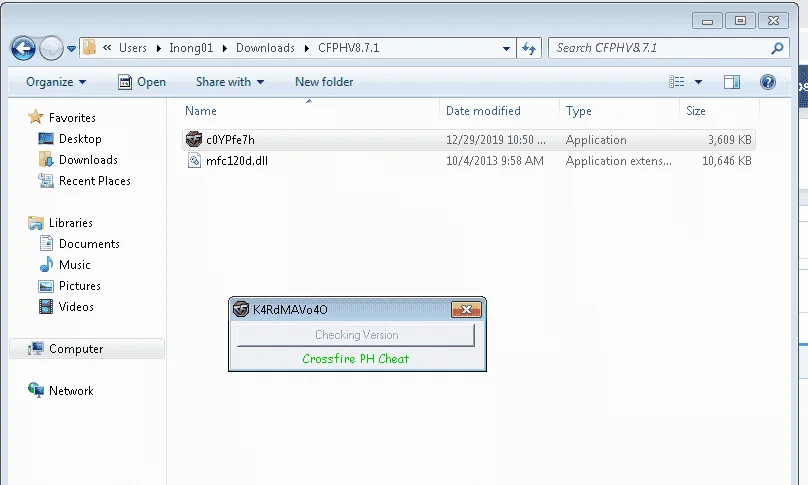Select Inong01 in the address breadcrumb
This screenshot has height=485, width=808.
tap(191, 48)
